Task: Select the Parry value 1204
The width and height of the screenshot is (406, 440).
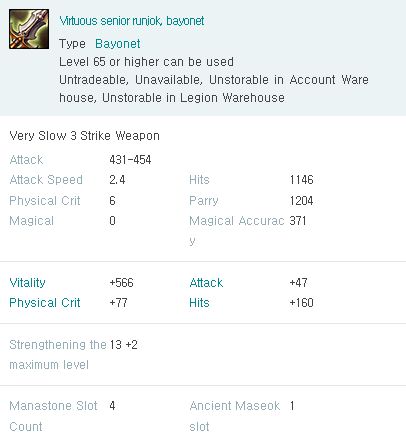Action: (301, 201)
